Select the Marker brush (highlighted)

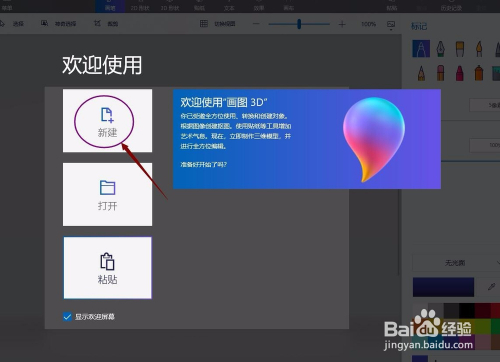421,49
